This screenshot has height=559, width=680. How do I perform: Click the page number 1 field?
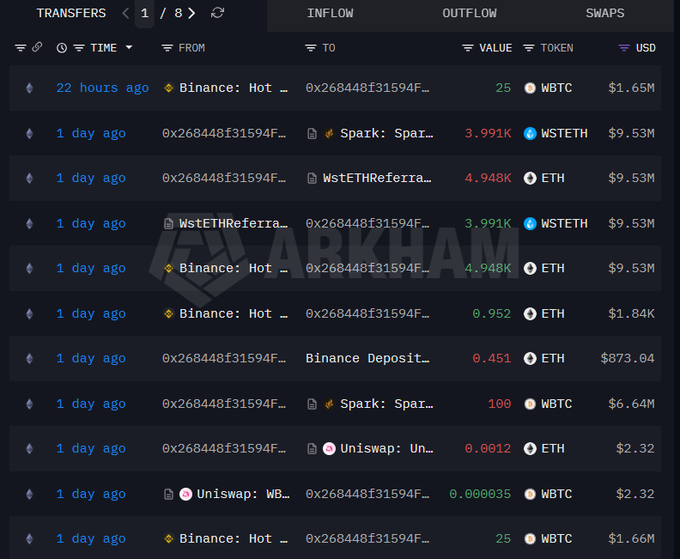(x=144, y=13)
